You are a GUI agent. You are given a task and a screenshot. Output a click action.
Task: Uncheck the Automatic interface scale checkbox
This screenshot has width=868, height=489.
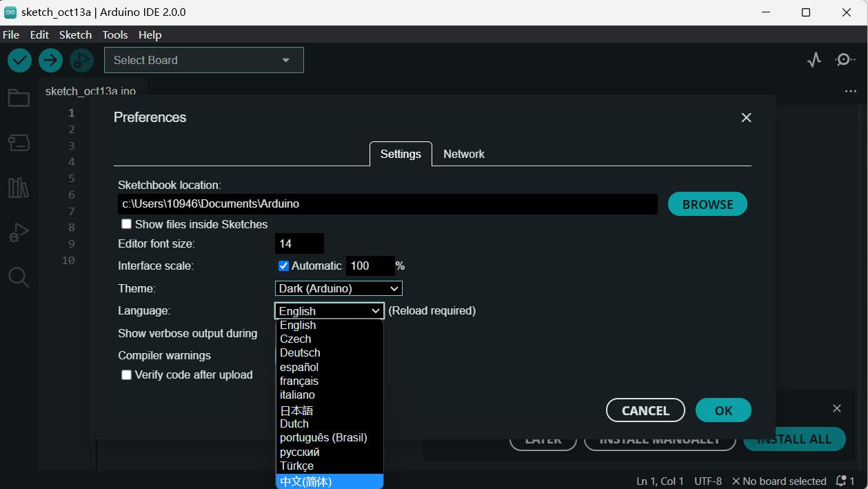[283, 266]
